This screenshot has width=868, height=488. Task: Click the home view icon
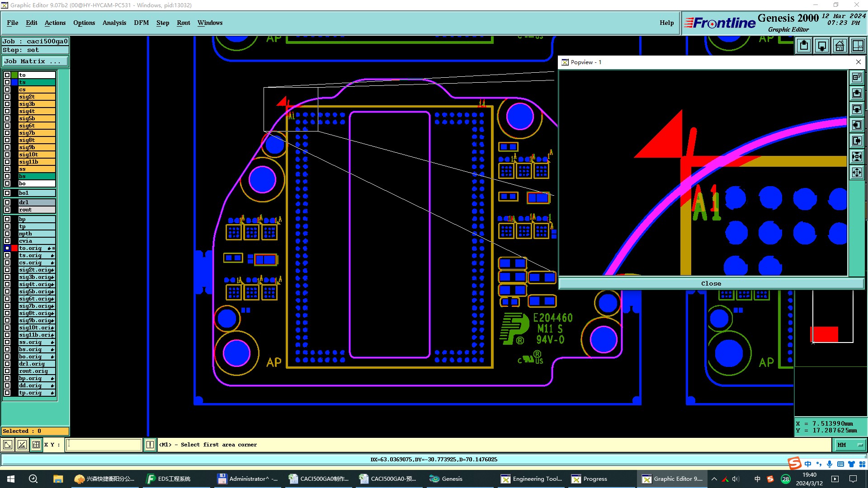pyautogui.click(x=840, y=46)
